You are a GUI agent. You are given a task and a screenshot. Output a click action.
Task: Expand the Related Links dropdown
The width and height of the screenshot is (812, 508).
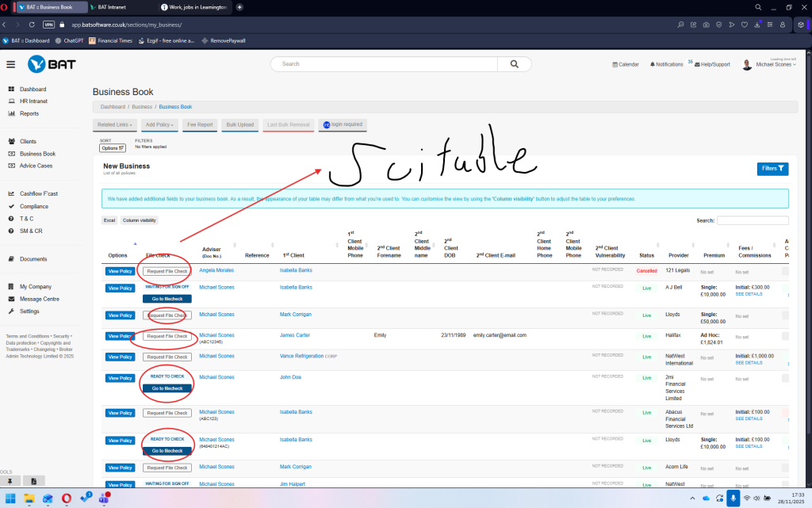coord(115,124)
